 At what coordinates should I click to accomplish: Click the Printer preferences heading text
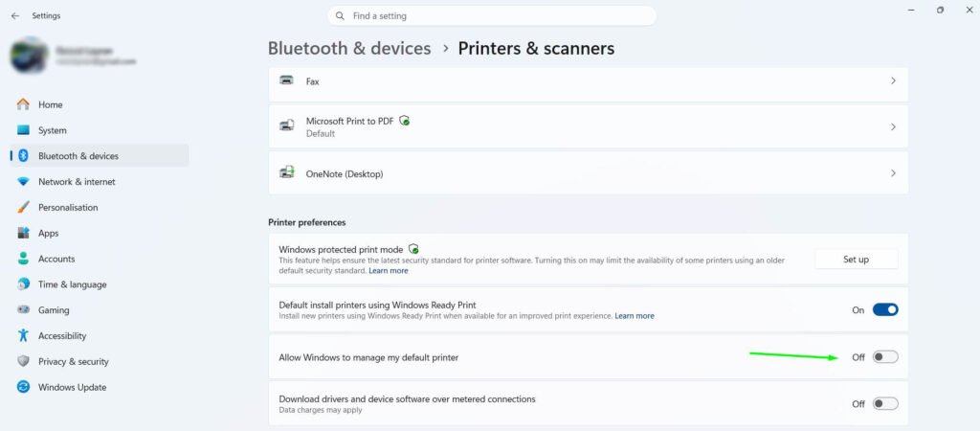[x=307, y=222]
